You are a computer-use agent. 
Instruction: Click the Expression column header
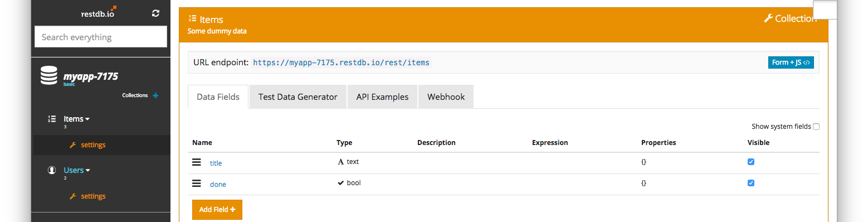pyautogui.click(x=550, y=143)
